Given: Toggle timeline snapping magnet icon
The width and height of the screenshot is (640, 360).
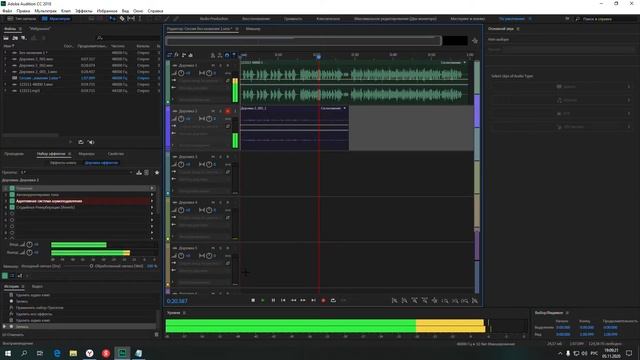Looking at the screenshot, I should (227, 55).
